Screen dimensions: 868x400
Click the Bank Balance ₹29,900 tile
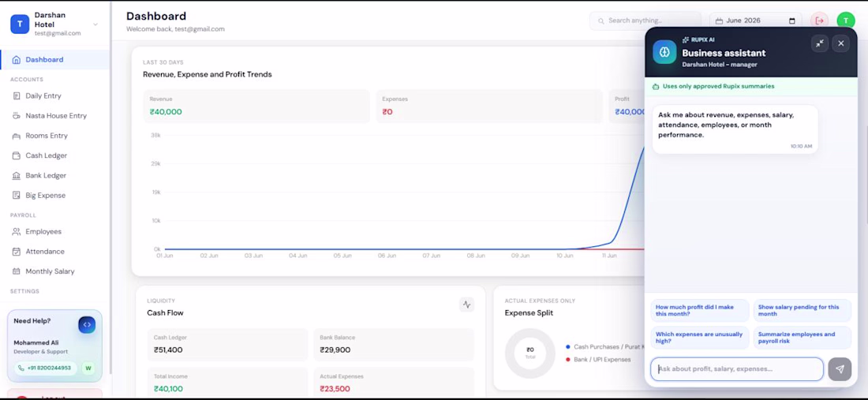[394, 345]
